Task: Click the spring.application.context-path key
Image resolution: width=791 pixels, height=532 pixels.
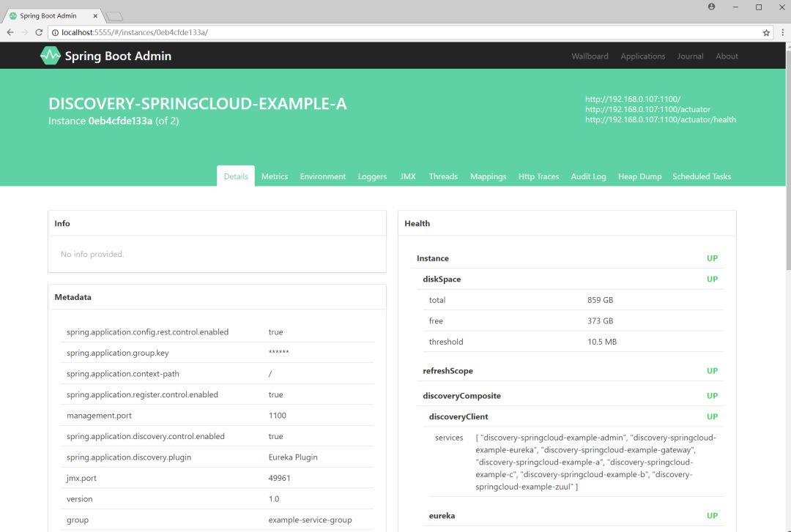Action: coord(122,374)
